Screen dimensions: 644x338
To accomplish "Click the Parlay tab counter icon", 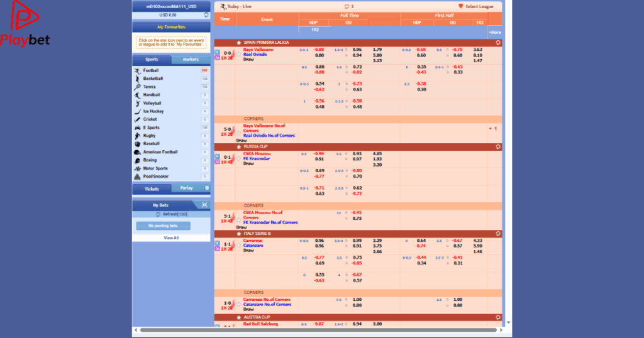I will pos(206,188).
